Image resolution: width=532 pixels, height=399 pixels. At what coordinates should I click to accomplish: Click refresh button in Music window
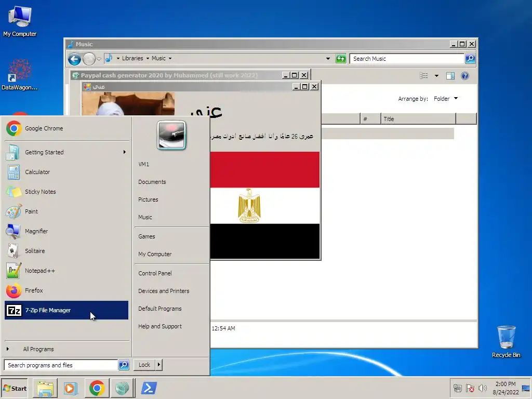tap(341, 59)
